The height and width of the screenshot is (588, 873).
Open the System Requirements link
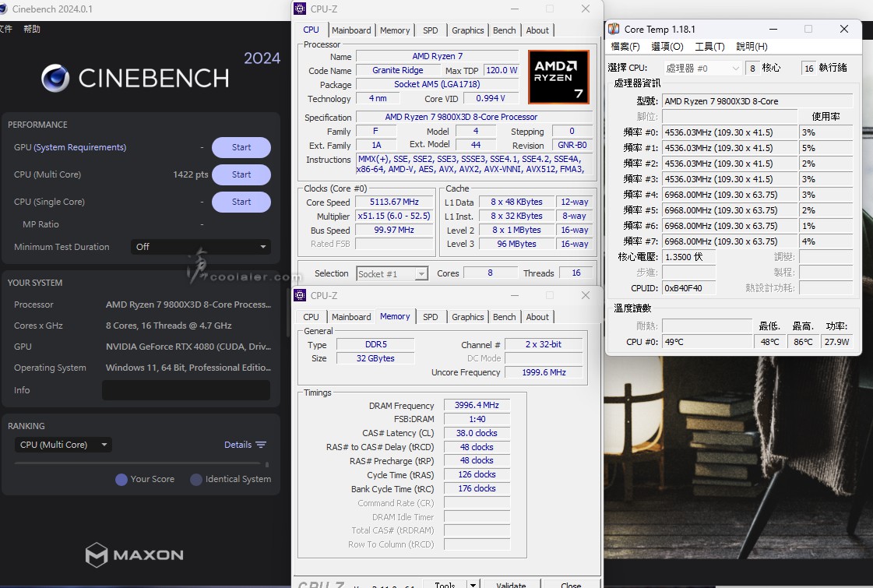coord(79,147)
